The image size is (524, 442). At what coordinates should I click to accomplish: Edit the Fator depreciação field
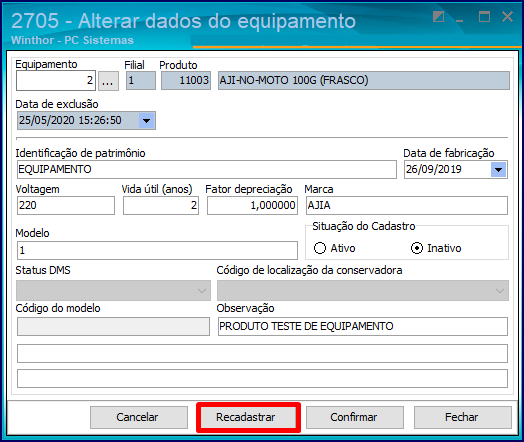point(252,205)
